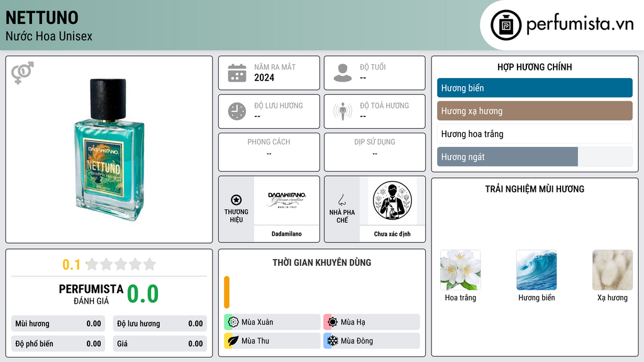Viewport: 644px width, 362px height.
Task: Click the person icon for Độ tuổi
Action: click(x=343, y=73)
